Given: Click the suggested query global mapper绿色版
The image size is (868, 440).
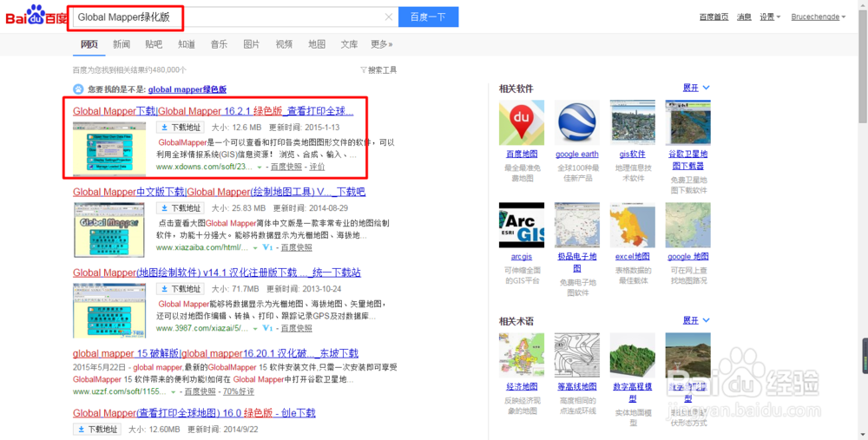Looking at the screenshot, I should pos(187,89).
